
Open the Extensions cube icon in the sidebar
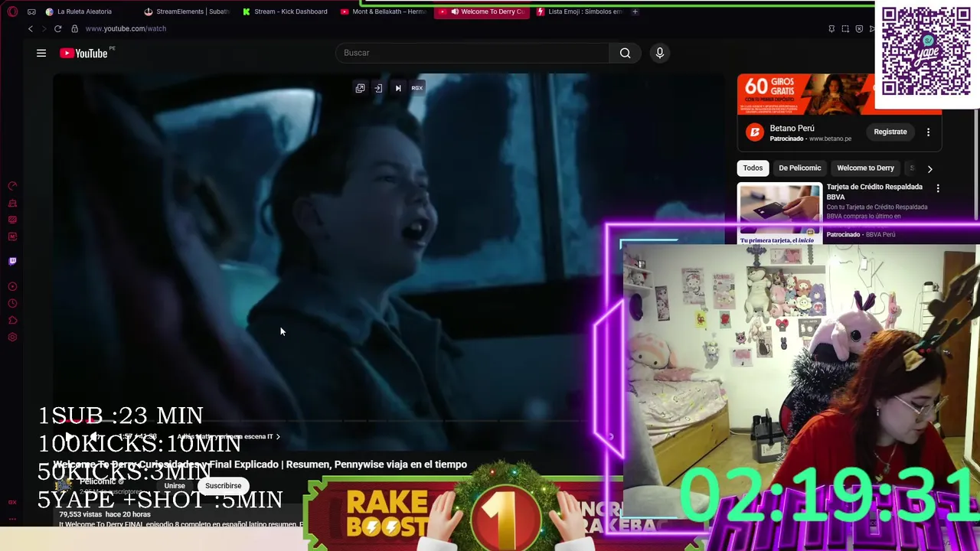click(12, 320)
